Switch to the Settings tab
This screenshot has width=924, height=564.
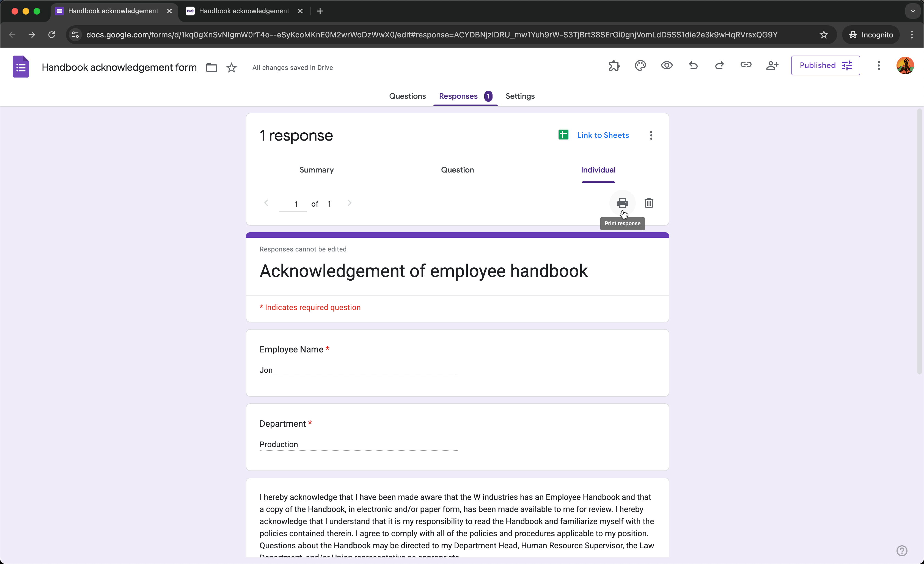coord(520,96)
